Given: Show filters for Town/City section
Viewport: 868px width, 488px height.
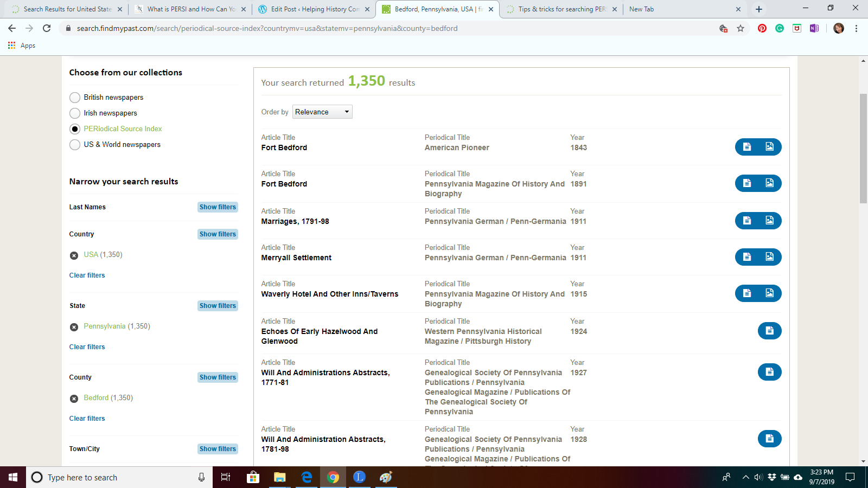Looking at the screenshot, I should (218, 449).
